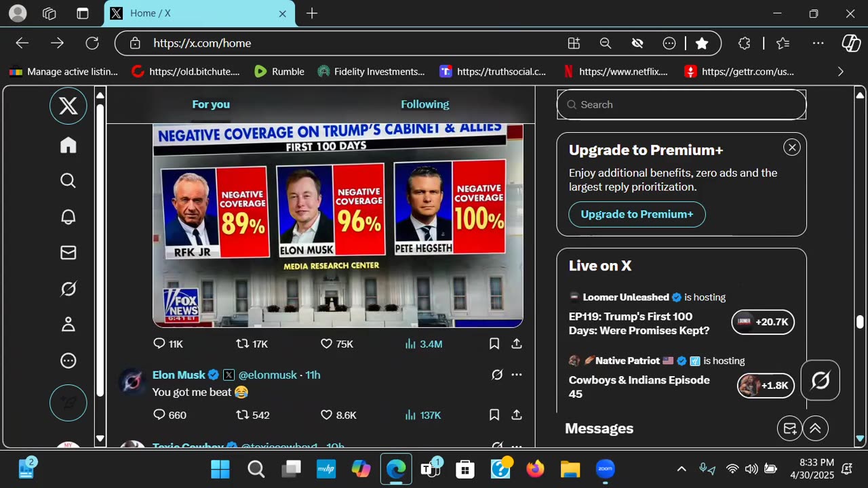This screenshot has width=868, height=488.
Task: Open Edge tab actions menu icon
Action: coord(82,14)
